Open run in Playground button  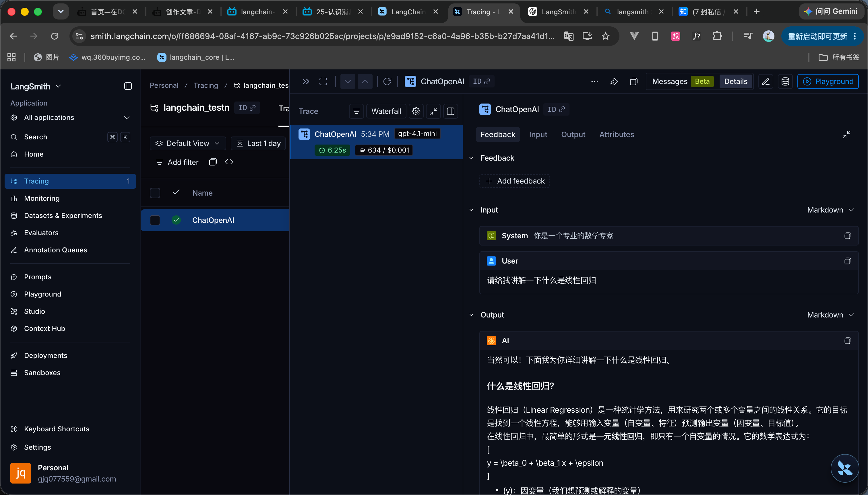[x=828, y=82]
